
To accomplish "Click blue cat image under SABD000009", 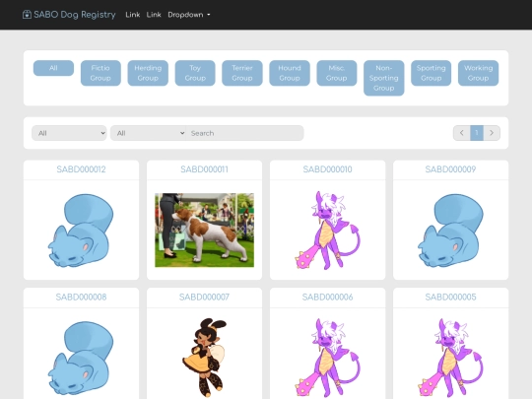I will click(x=450, y=231).
